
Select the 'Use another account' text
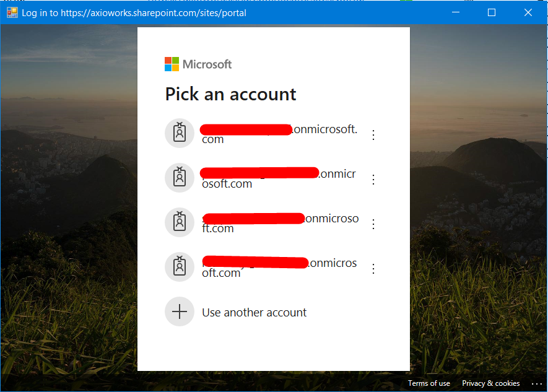tap(254, 313)
